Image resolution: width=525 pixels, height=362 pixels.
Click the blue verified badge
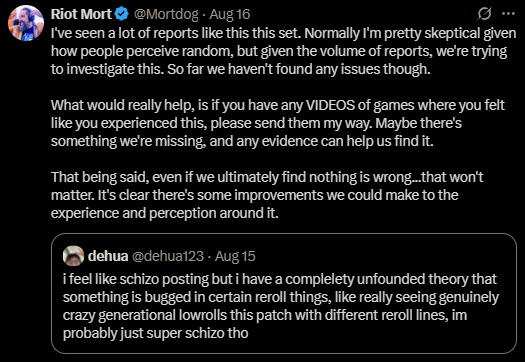click(122, 14)
